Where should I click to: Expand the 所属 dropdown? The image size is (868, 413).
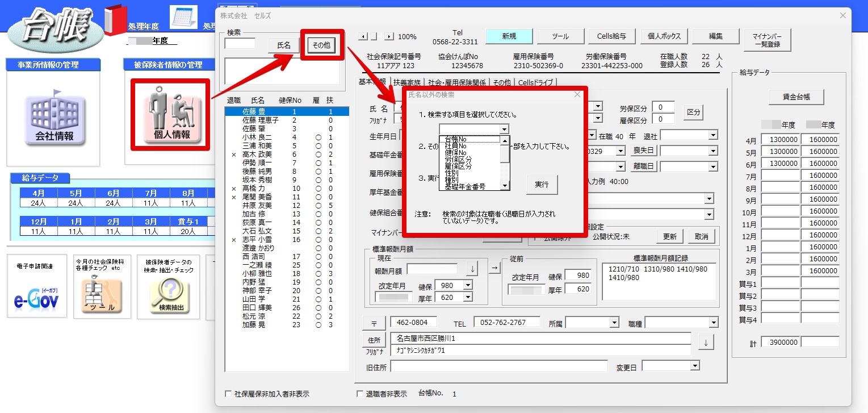pos(614,323)
